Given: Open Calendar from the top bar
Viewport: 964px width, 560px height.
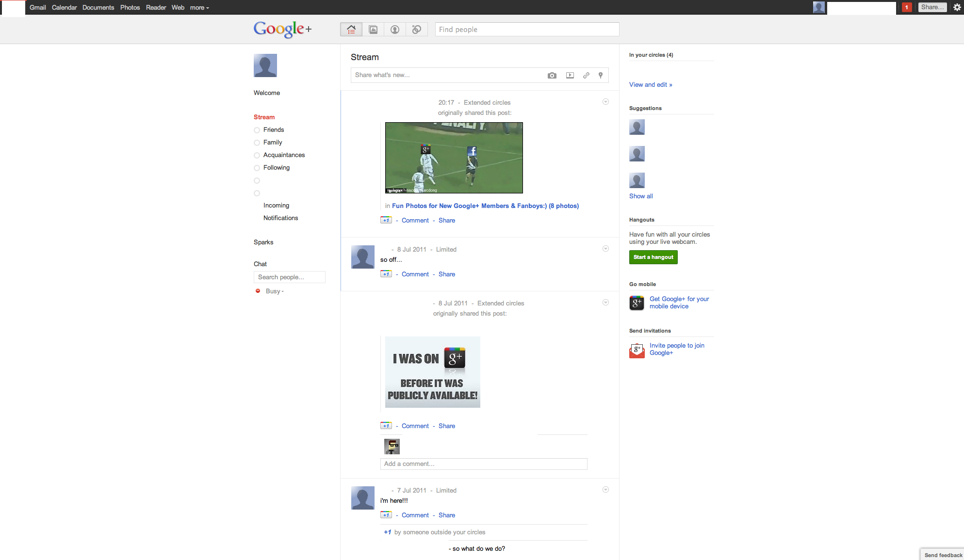Looking at the screenshot, I should (65, 7).
